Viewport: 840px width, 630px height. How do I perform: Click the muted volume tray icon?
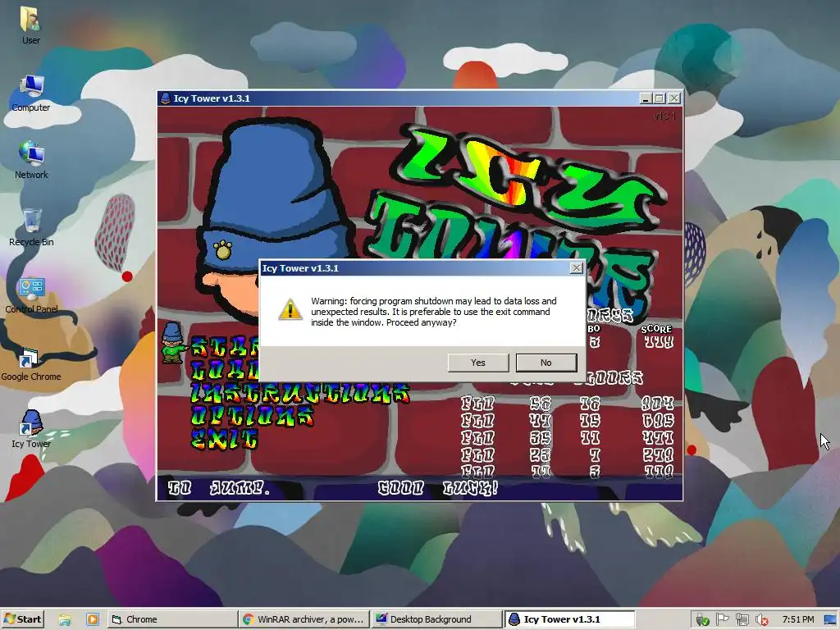(761, 620)
